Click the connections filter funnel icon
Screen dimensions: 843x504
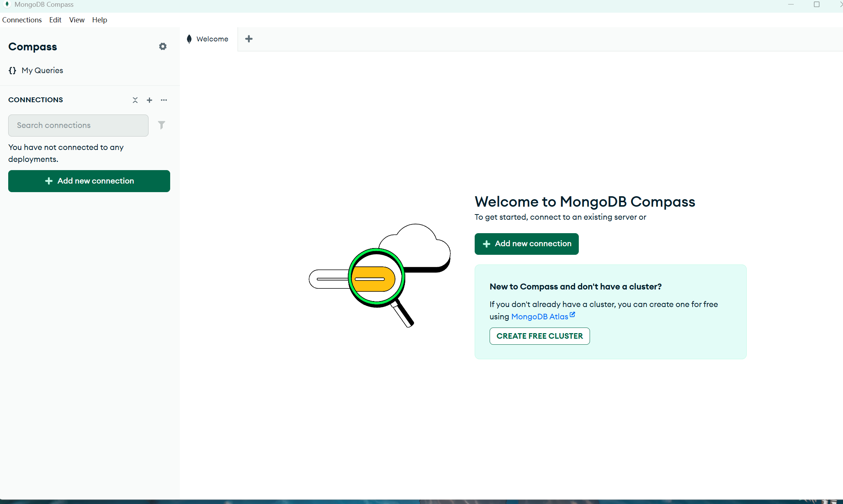click(161, 125)
